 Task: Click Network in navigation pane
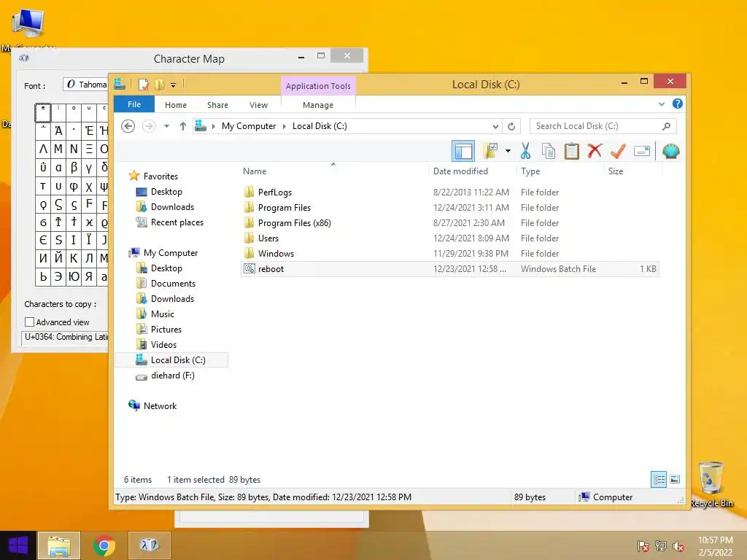[160, 405]
